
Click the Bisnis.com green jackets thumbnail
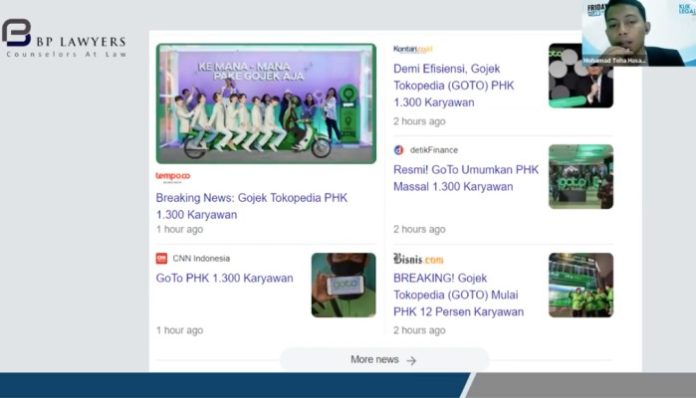(581, 285)
